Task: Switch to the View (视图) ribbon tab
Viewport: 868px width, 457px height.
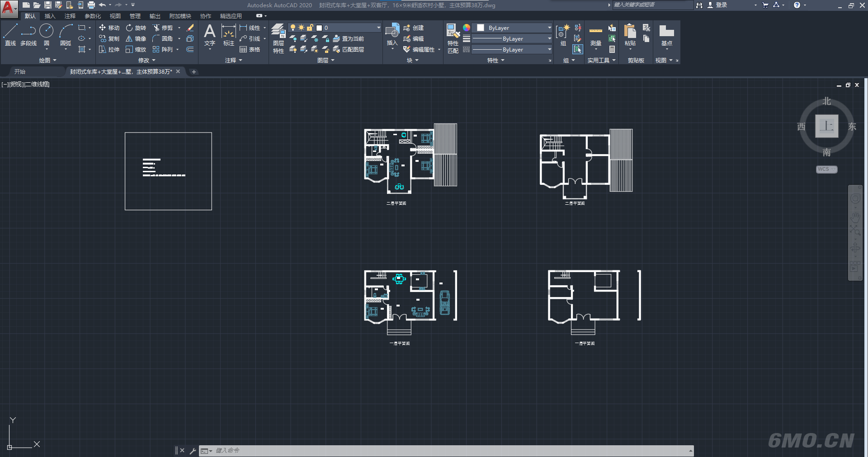Action: tap(115, 16)
